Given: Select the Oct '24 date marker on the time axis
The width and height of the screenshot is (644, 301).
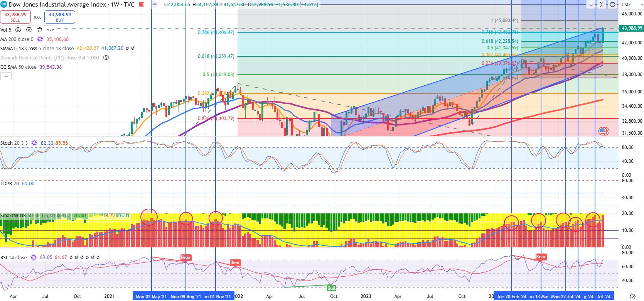Looking at the screenshot, I should tap(604, 296).
